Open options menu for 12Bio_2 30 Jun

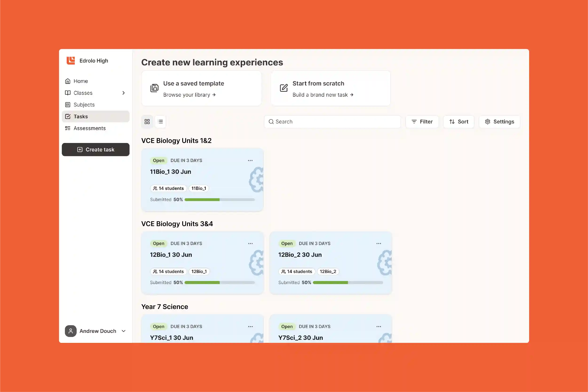(379, 243)
